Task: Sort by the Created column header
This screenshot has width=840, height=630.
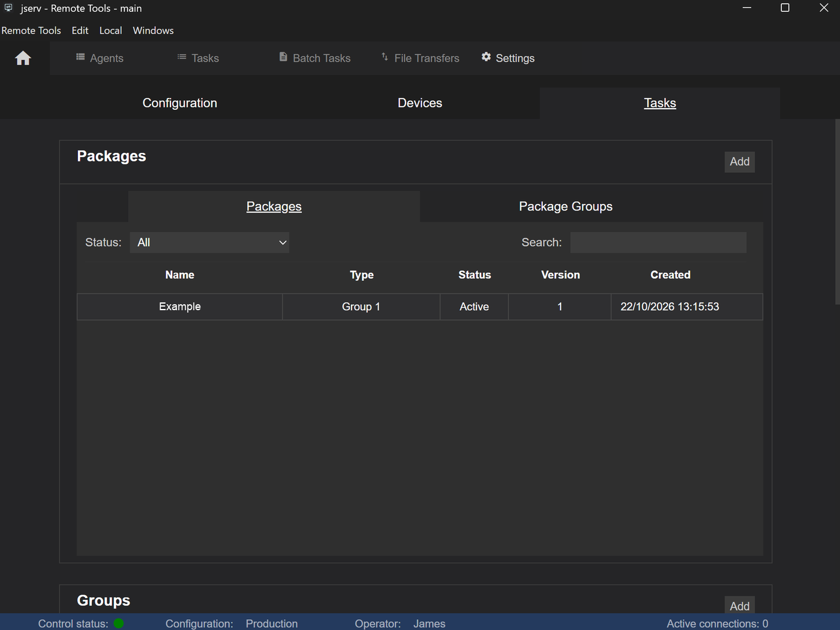Action: [670, 275]
